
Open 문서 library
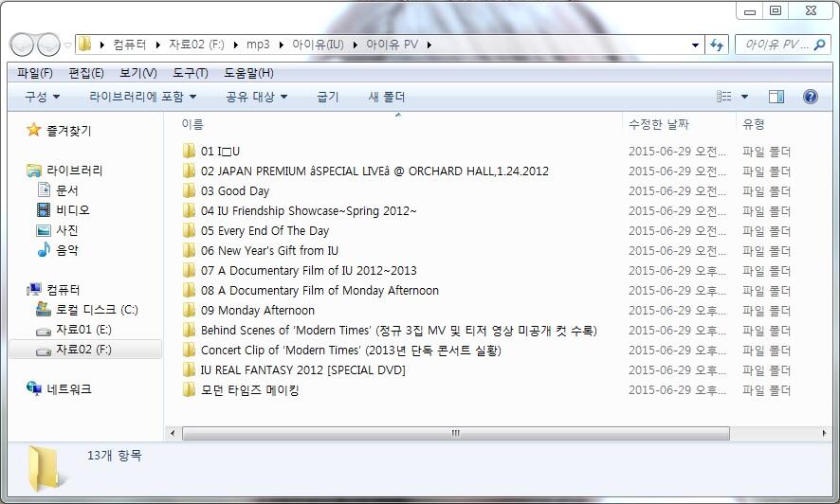(58, 189)
